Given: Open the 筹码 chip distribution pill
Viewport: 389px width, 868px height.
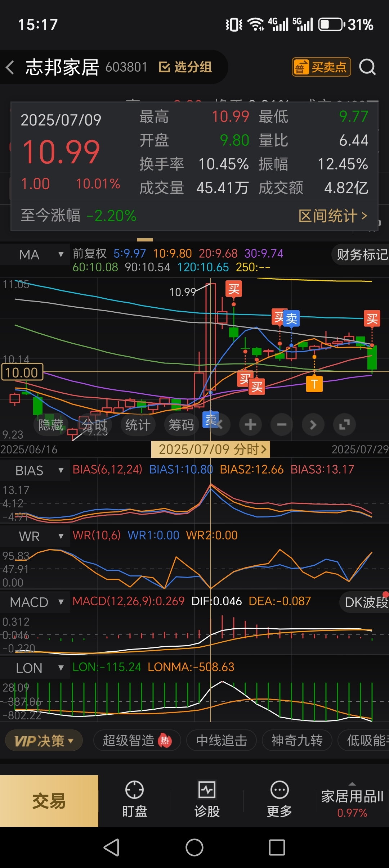Looking at the screenshot, I should (182, 425).
